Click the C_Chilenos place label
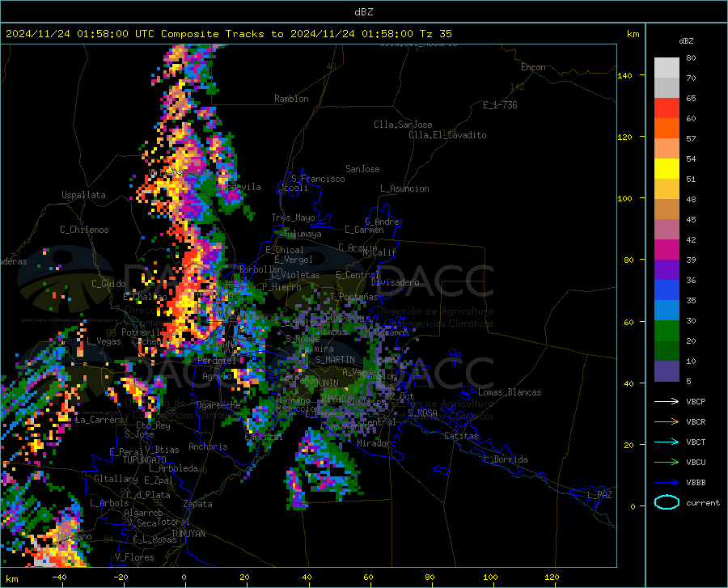 [x=84, y=230]
